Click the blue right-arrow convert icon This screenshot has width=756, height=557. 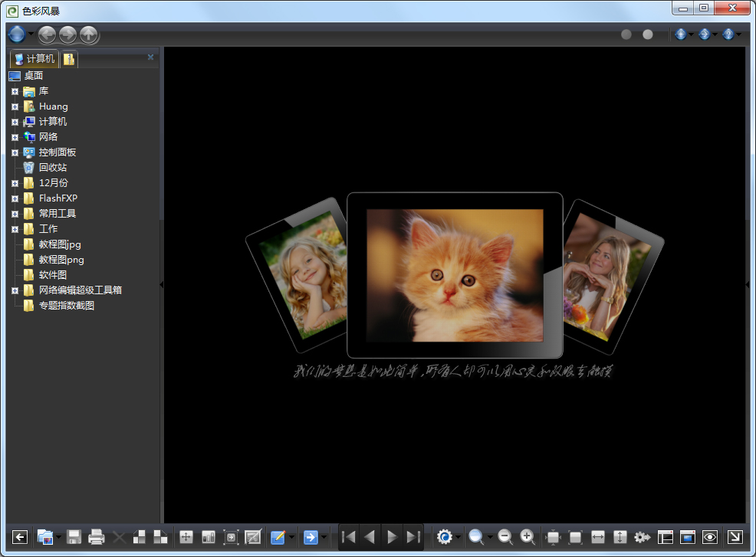[311, 537]
